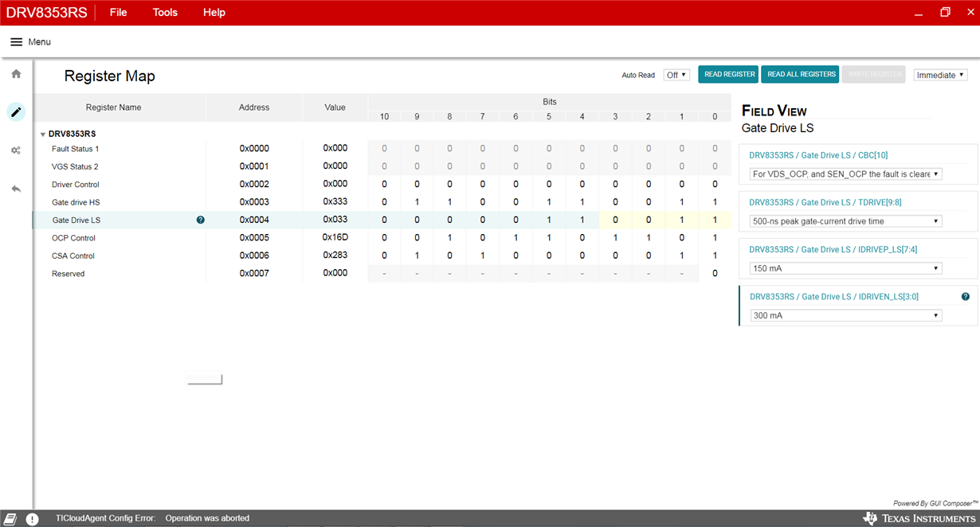Click the READ REGISTER button

[728, 74]
